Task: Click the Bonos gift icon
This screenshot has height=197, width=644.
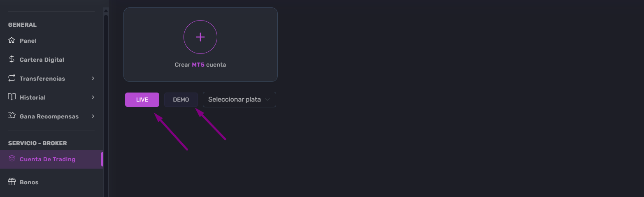Action: pyautogui.click(x=12, y=181)
